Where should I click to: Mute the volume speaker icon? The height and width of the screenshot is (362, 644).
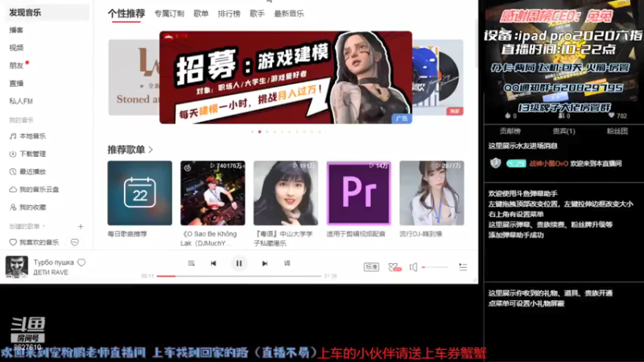(413, 267)
